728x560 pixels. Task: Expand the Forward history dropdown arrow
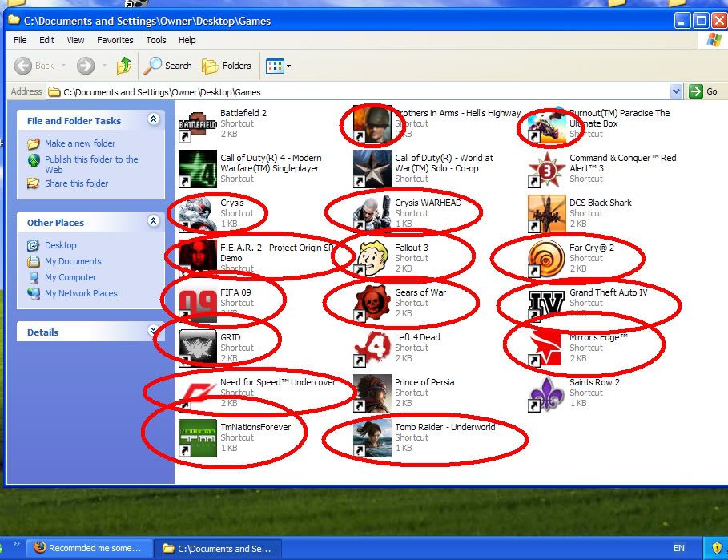(x=104, y=66)
